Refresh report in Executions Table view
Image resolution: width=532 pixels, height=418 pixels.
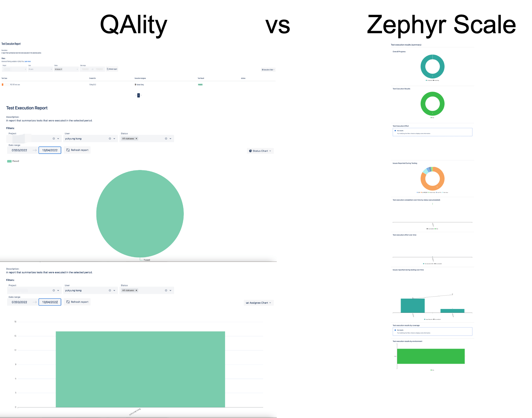[x=112, y=69]
